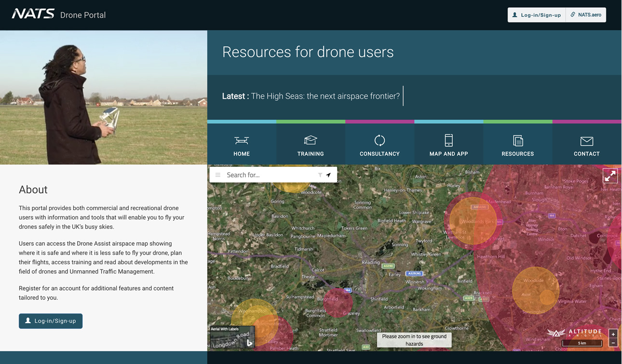
Task: Click the Slough map label
Action: coord(540,200)
